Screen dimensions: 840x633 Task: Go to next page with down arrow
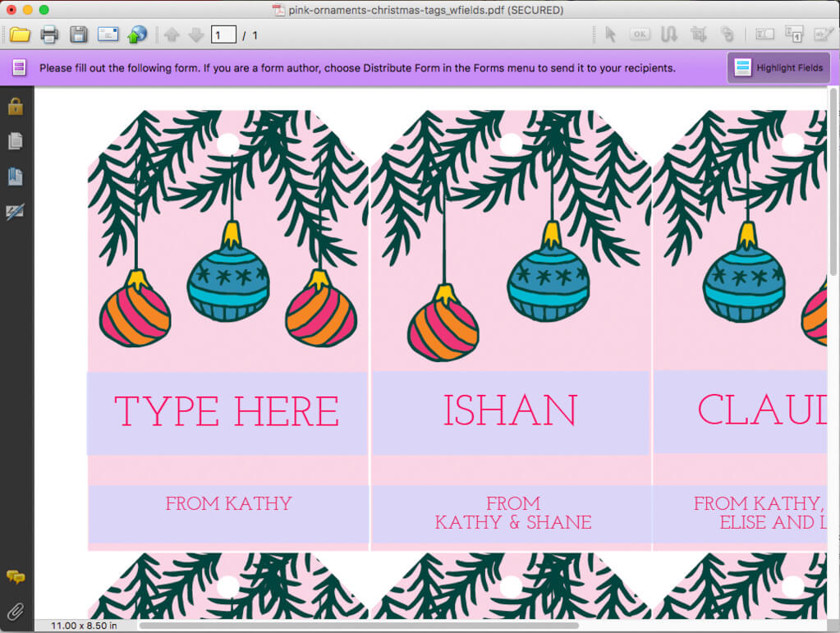pos(196,35)
